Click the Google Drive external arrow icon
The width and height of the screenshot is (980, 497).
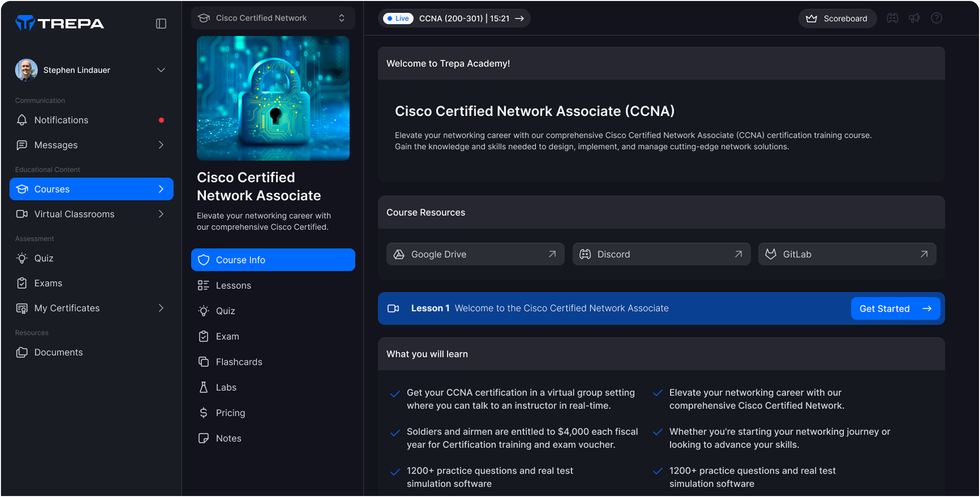[x=552, y=254]
